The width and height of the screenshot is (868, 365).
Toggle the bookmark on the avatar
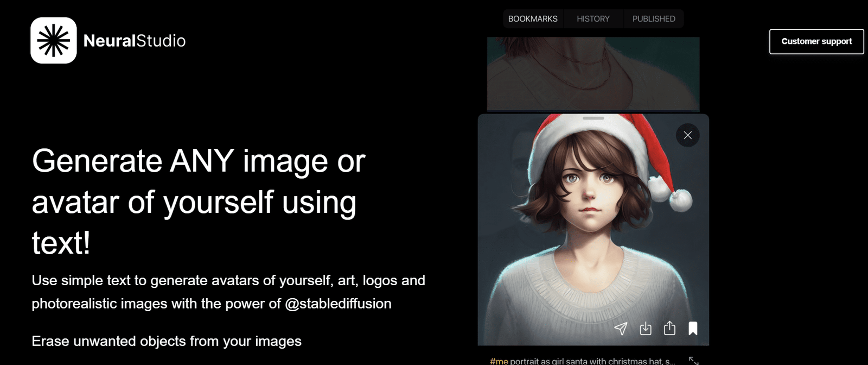(693, 329)
